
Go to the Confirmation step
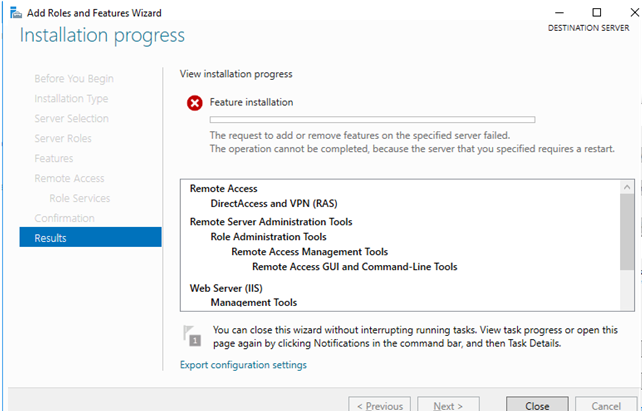pyautogui.click(x=65, y=218)
